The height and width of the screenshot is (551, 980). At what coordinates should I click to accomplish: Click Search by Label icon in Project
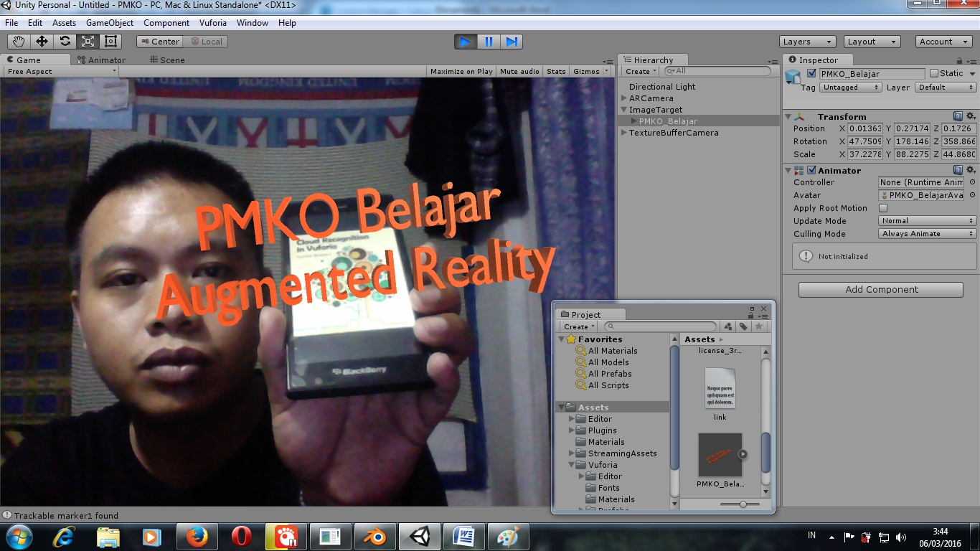point(743,326)
